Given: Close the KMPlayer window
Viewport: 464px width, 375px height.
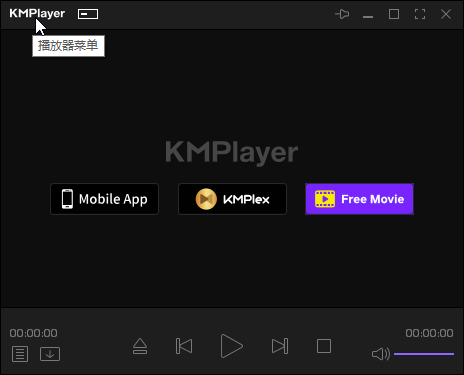Looking at the screenshot, I should click(446, 14).
